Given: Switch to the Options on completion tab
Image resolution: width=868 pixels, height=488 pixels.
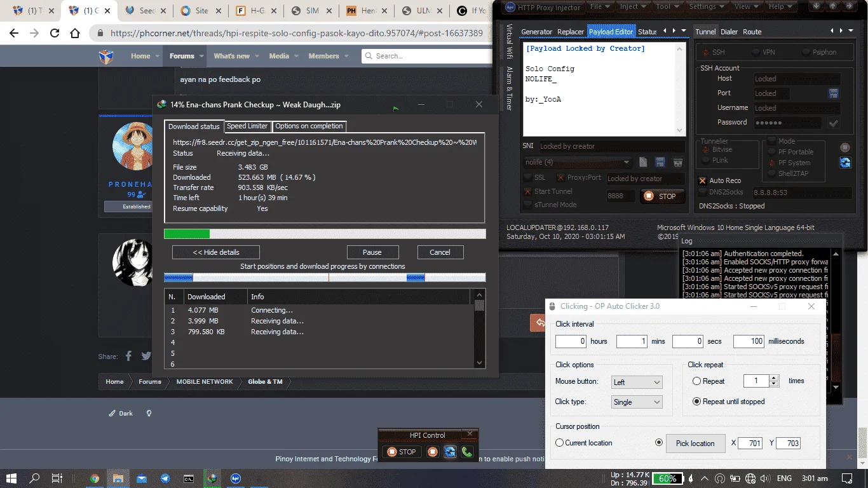Looking at the screenshot, I should (309, 126).
